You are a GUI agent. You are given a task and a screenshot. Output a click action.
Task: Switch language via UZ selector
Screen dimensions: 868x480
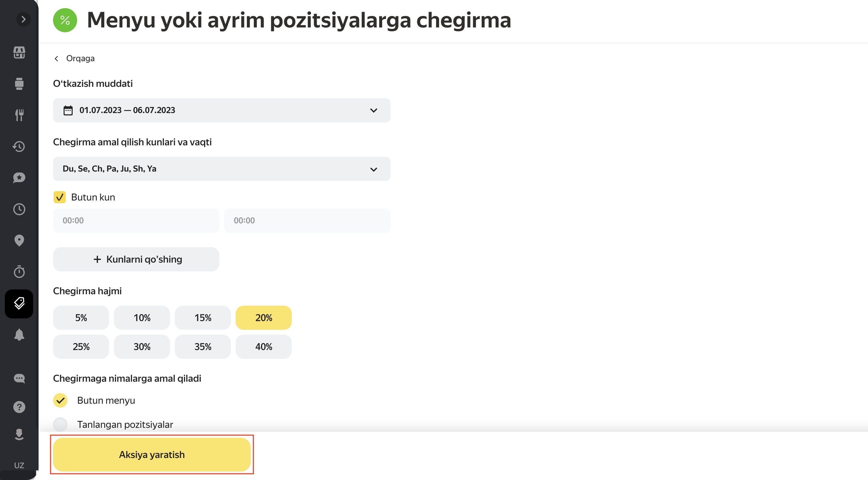tap(19, 466)
